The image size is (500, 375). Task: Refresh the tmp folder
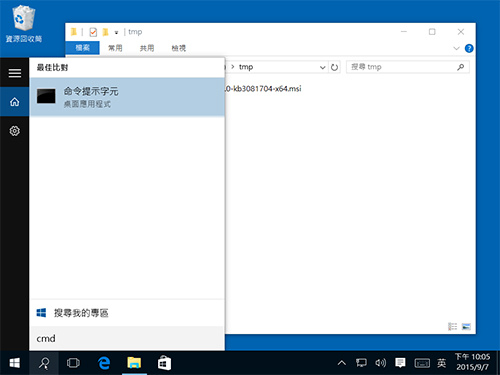click(334, 67)
